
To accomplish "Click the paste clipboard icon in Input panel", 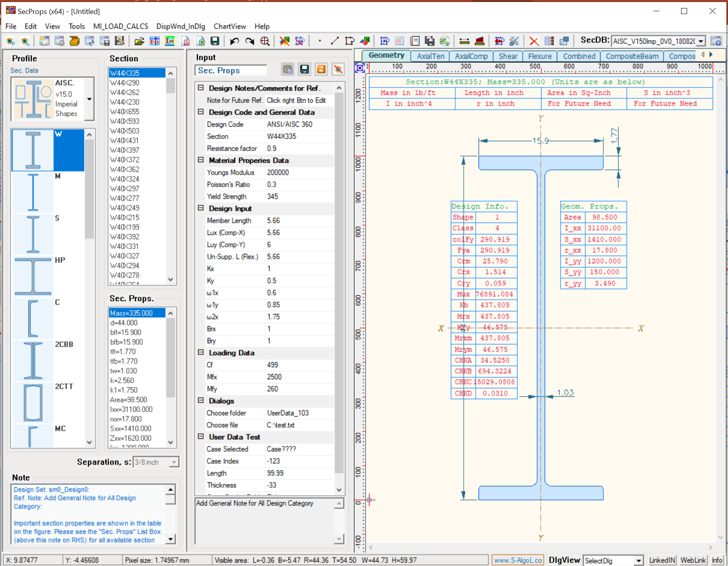I will pyautogui.click(x=288, y=69).
